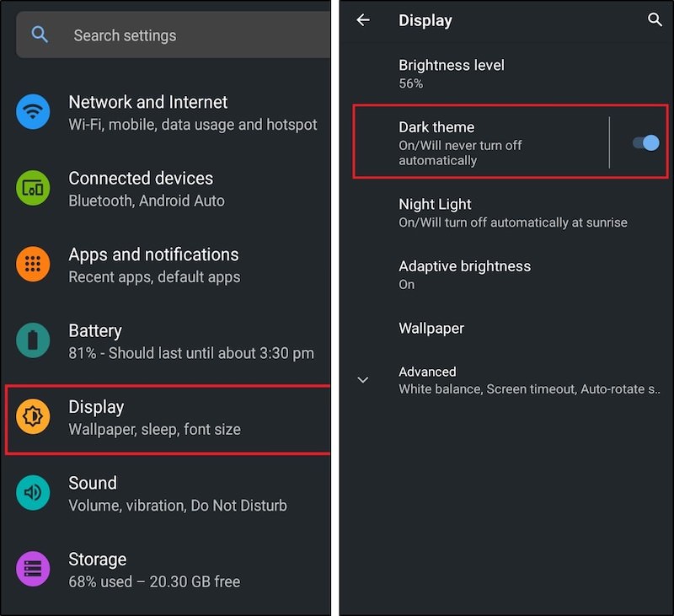Click 'White balance, Screen timeout, Auto-rotate' summary
Screen dimensions: 674x616
click(x=529, y=389)
